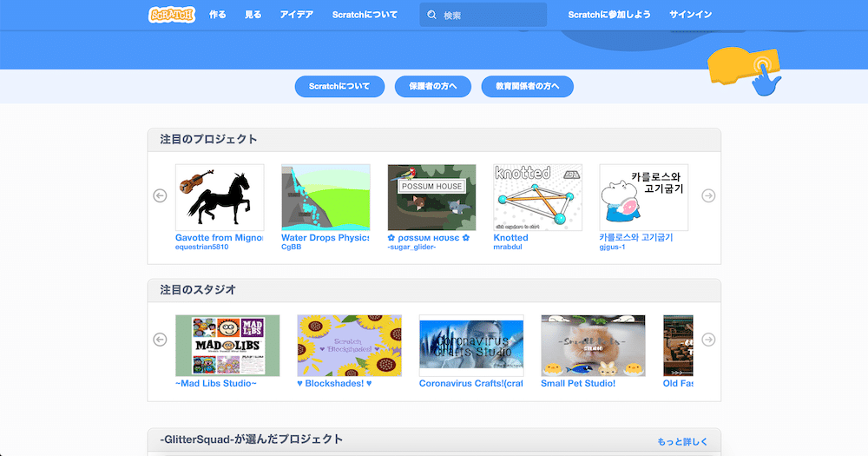This screenshot has height=456, width=868.
Task: Show next featured projects with right arrow
Action: click(x=708, y=195)
